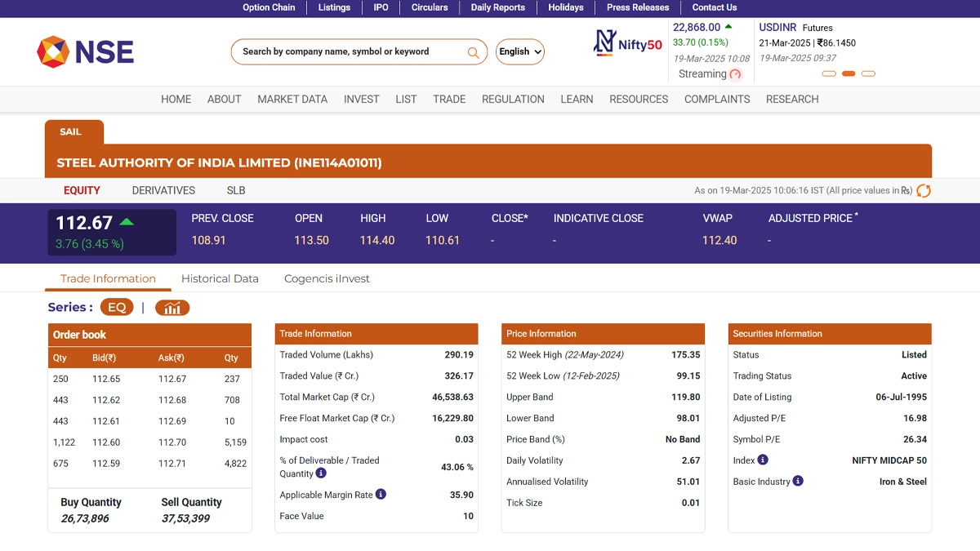This screenshot has width=980, height=551.
Task: Switch to the Historical Data tab
Action: [220, 278]
